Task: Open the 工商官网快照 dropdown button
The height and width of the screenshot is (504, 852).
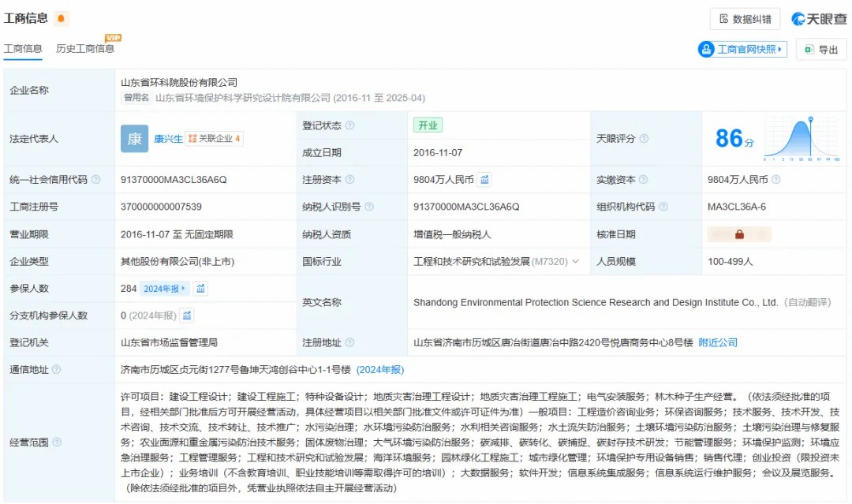Action: [x=742, y=50]
